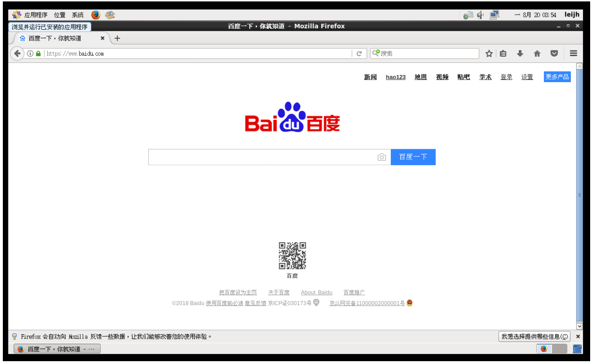Launch Firefox from top panel icon

pos(95,15)
